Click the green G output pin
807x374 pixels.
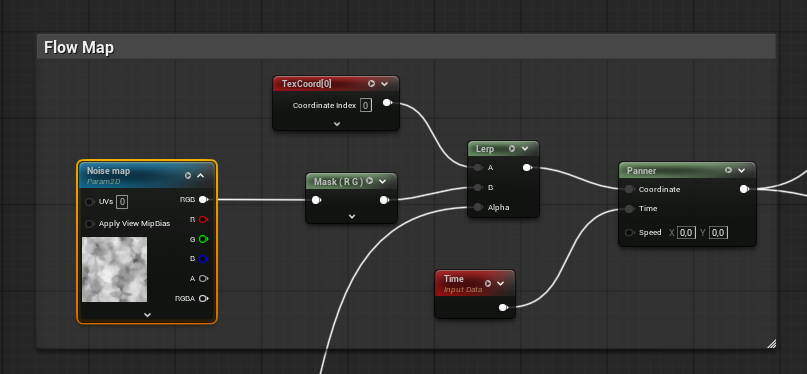pyautogui.click(x=203, y=239)
